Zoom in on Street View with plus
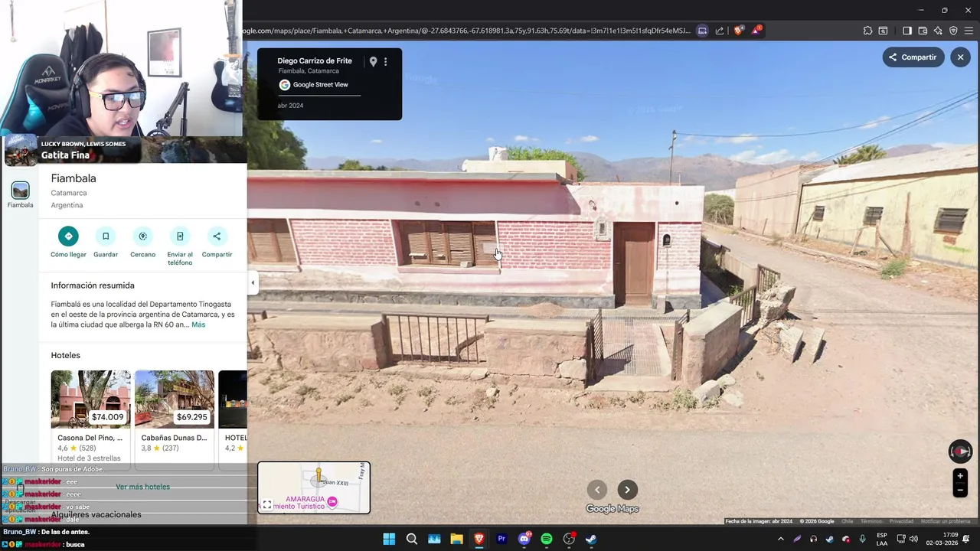 [960, 476]
